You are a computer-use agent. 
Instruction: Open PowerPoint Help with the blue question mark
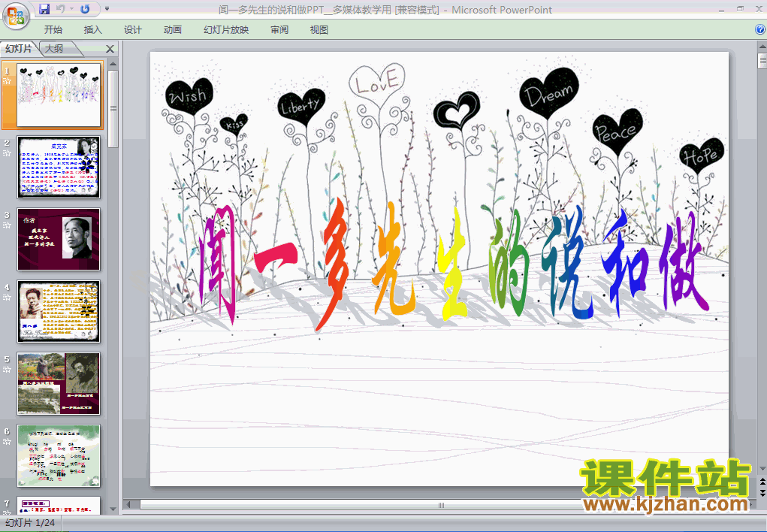[760, 29]
